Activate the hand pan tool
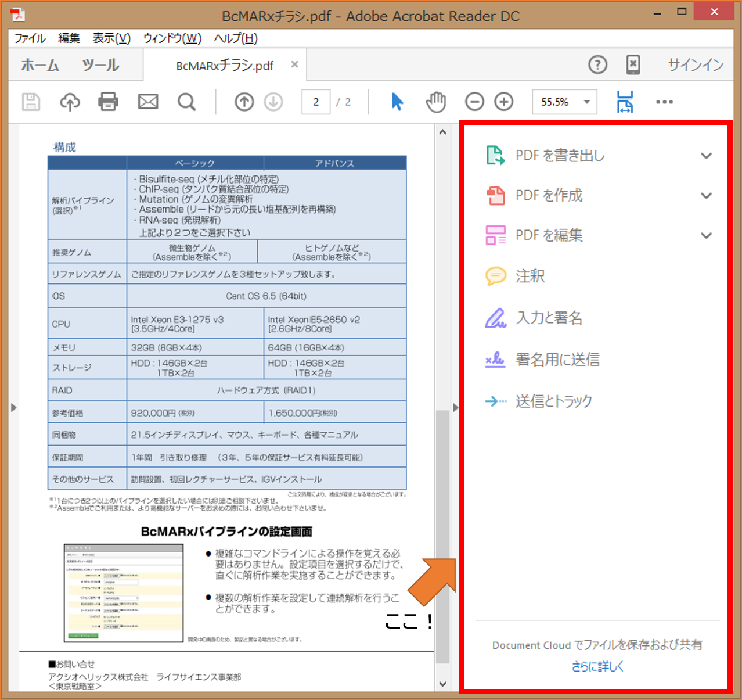 435,102
